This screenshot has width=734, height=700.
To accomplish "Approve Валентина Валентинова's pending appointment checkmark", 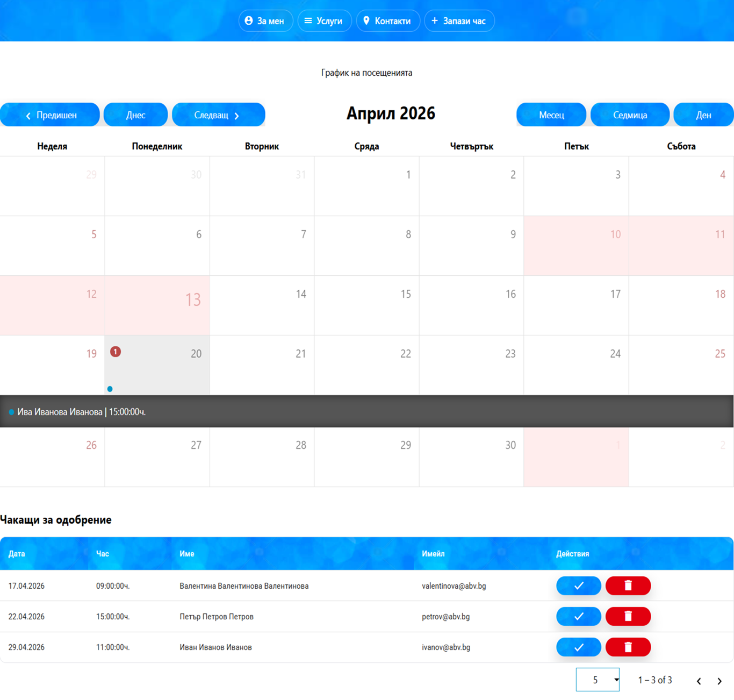I will pos(579,585).
